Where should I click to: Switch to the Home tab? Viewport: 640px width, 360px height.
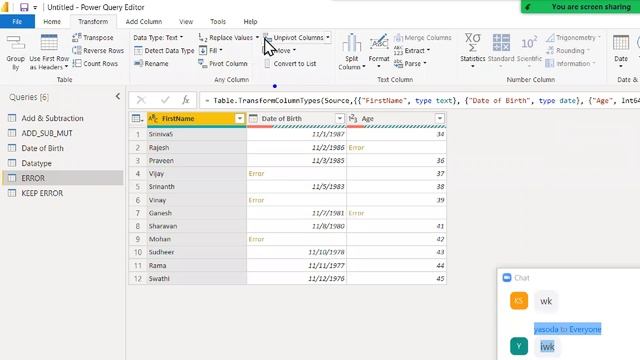[52, 22]
